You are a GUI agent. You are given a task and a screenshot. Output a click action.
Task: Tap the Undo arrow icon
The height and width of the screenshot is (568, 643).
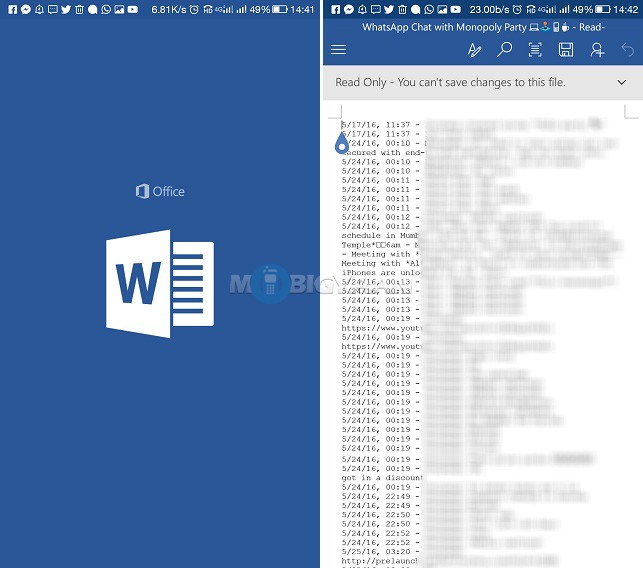[628, 50]
